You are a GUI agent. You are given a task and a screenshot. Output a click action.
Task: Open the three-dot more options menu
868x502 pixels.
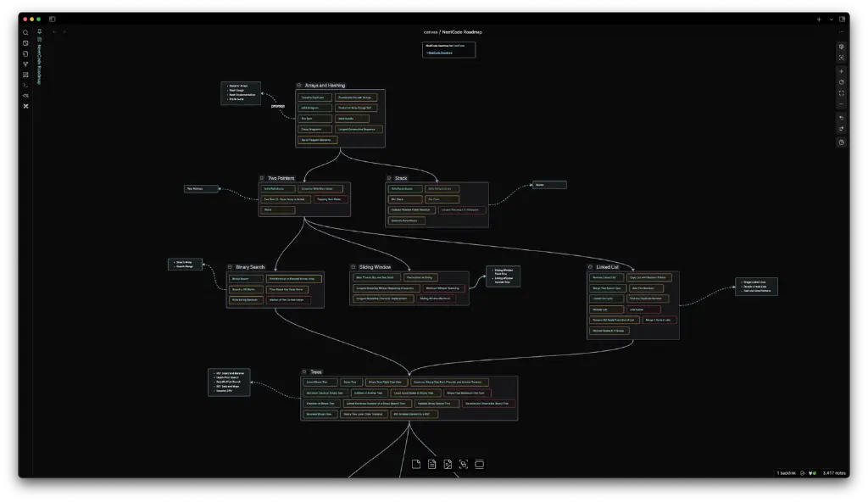point(842,32)
